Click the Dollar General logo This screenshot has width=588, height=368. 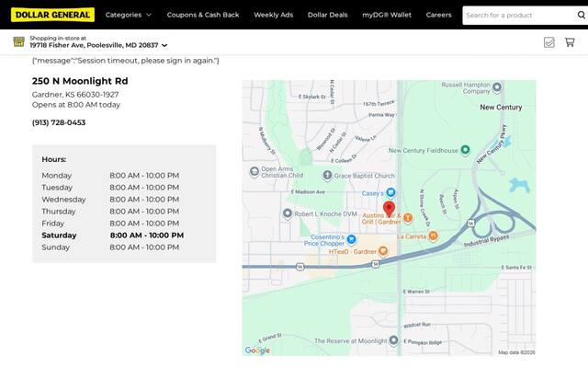(53, 15)
